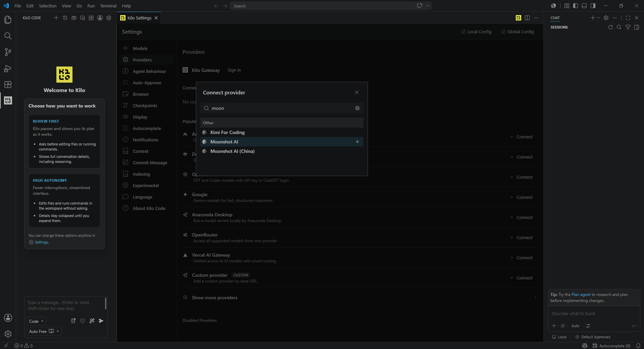Click the shield auto-approve icon in chat input
Viewport: 644px width, 349px height.
83,321
